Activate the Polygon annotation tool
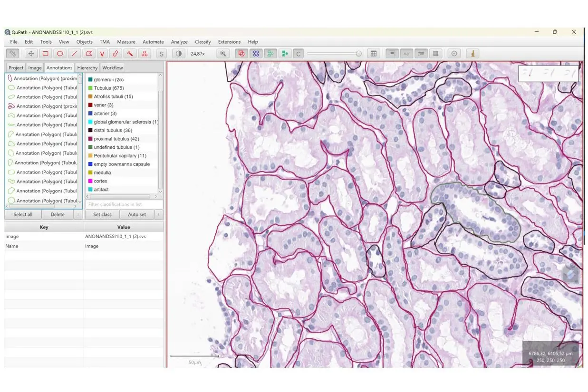 [x=88, y=54]
